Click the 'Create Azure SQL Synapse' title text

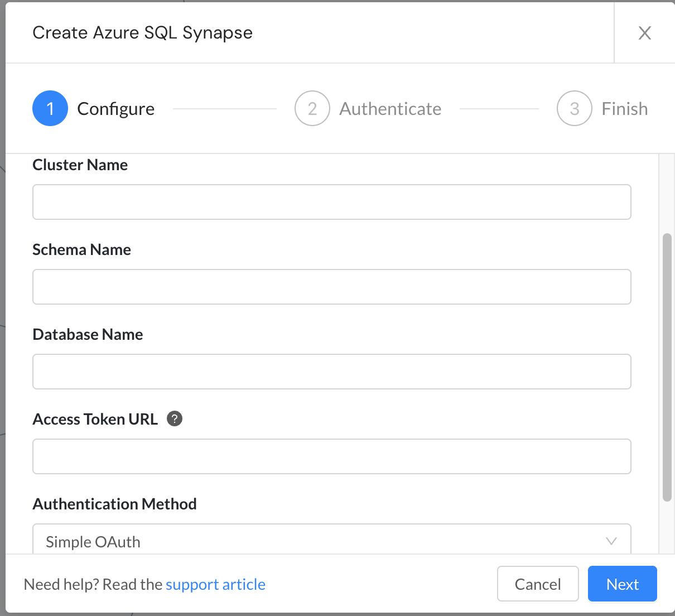(x=143, y=33)
